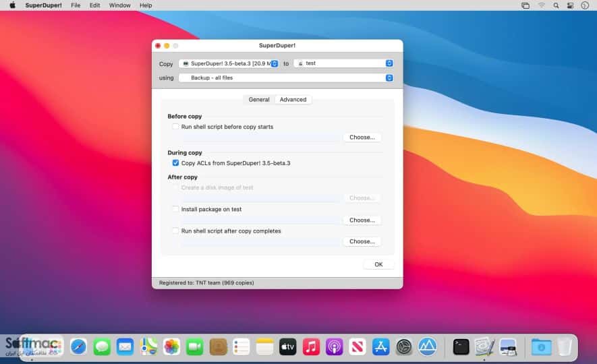Switch to the General tab
The width and height of the screenshot is (597, 364).
click(x=259, y=100)
